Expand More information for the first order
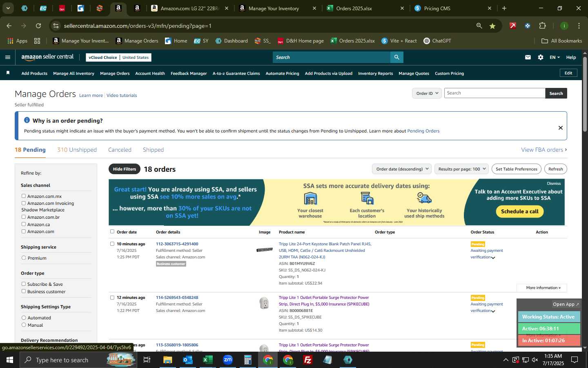Viewport: 588px width, 368px height. 542,288
